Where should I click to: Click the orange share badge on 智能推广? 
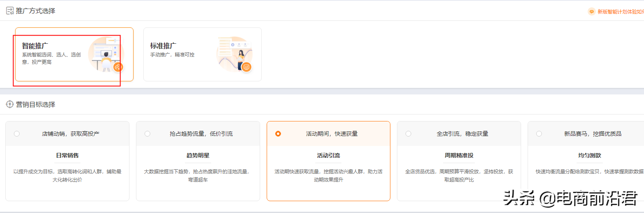click(118, 67)
